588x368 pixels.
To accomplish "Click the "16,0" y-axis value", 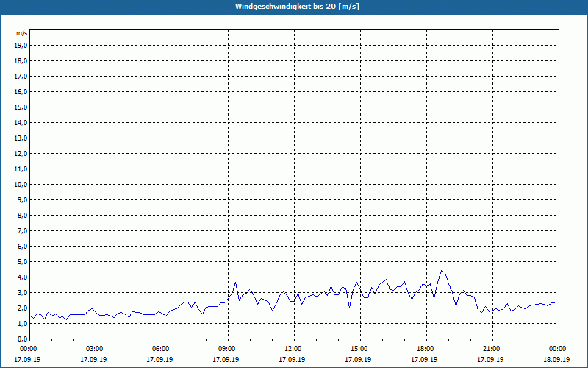I will pyautogui.click(x=21, y=91).
